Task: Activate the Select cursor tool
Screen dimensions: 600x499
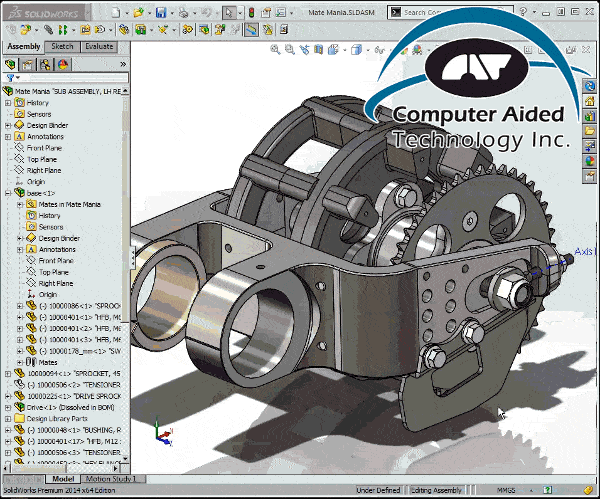Action: [228, 13]
